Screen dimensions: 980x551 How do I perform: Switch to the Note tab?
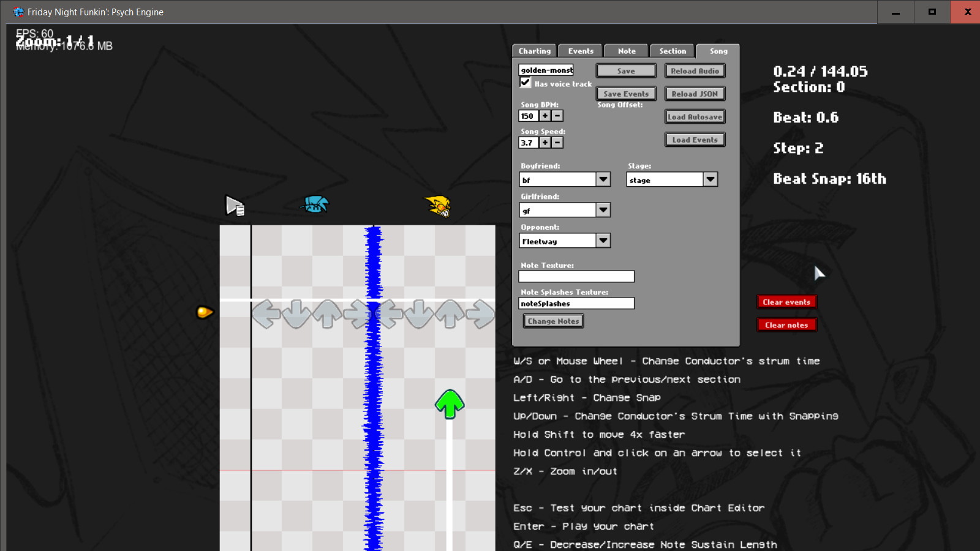point(627,51)
